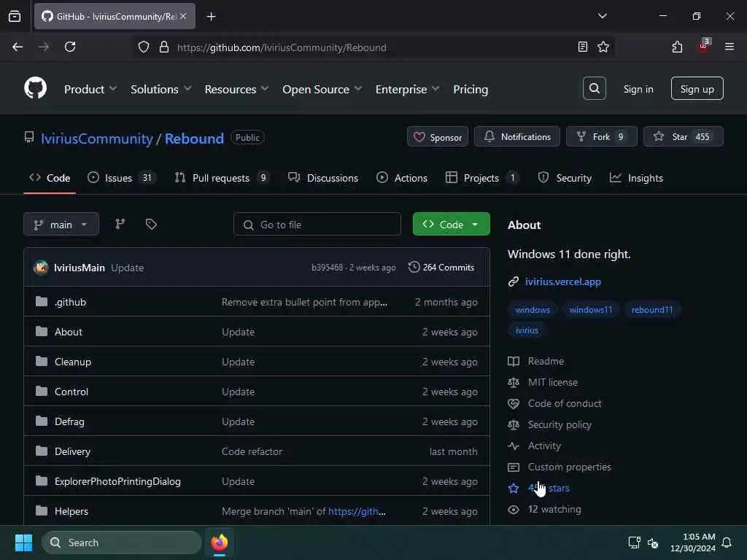This screenshot has height=560, width=747.
Task: Close the GitHub browser tab
Action: click(x=183, y=16)
